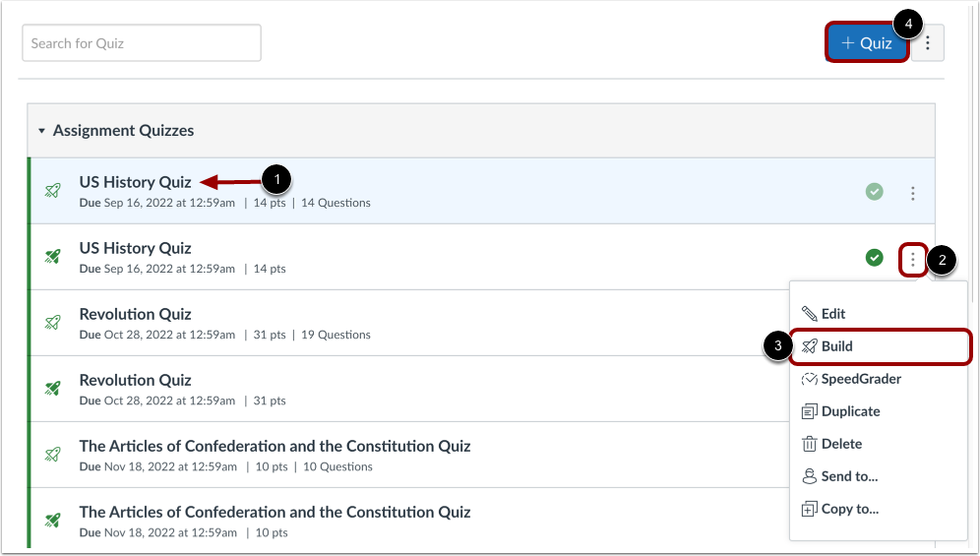Select Send to... in the options menu
Image resolution: width=980 pixels, height=556 pixels.
848,476
